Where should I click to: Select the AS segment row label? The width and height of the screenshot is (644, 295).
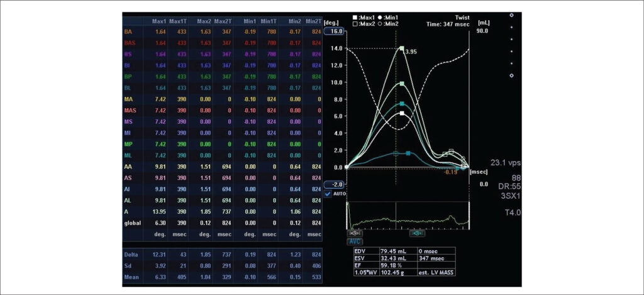tap(128, 178)
